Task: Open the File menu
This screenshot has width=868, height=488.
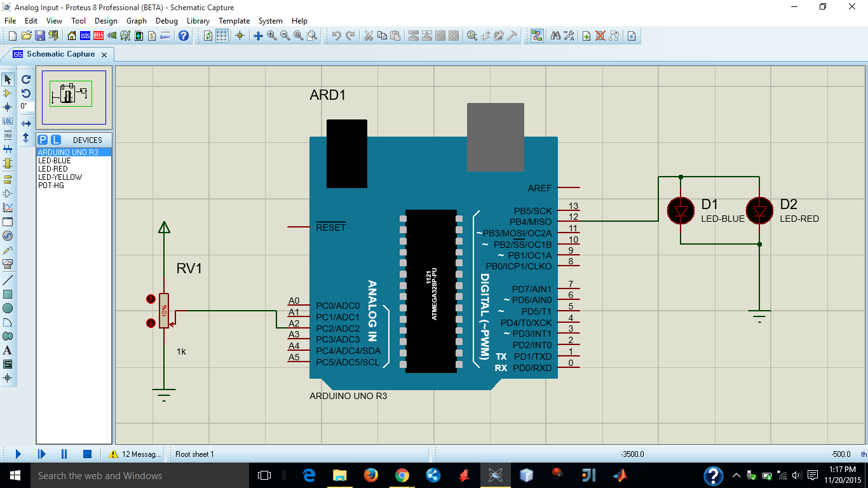Action: pos(10,21)
